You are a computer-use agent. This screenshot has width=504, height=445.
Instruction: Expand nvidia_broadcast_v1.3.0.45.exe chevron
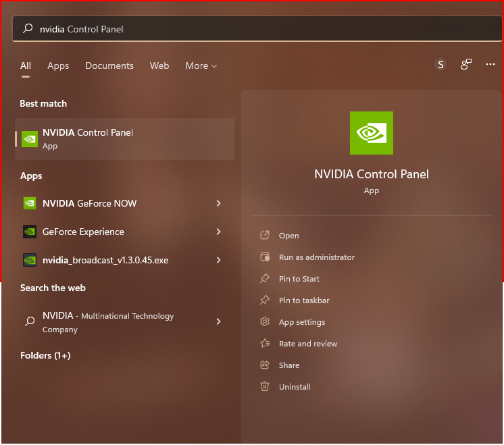pos(219,260)
